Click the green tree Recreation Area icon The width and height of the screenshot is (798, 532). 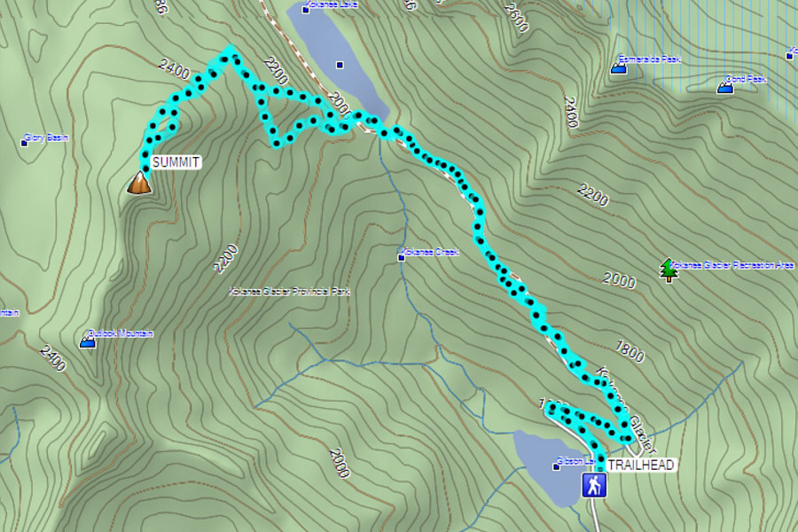coord(669,270)
